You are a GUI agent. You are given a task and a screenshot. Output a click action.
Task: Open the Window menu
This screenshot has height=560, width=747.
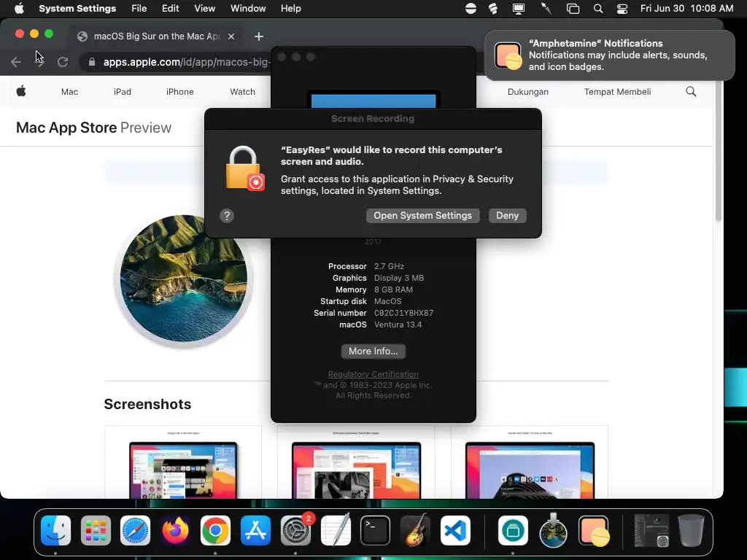[x=248, y=9]
